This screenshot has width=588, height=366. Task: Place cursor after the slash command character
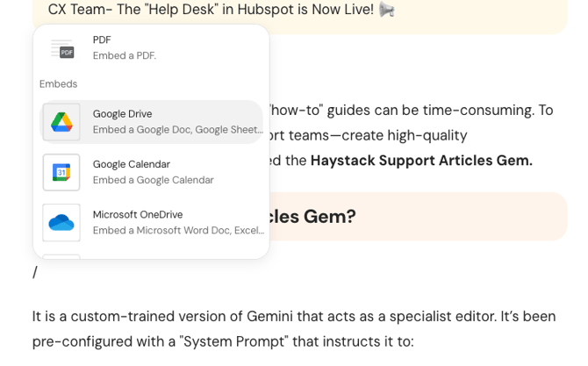(39, 273)
